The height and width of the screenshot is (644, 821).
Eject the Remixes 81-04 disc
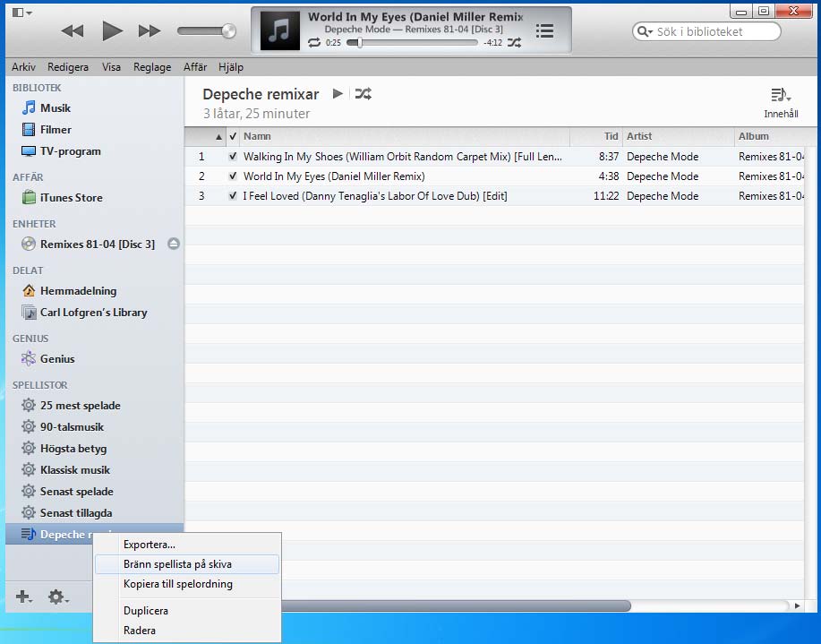(x=174, y=244)
